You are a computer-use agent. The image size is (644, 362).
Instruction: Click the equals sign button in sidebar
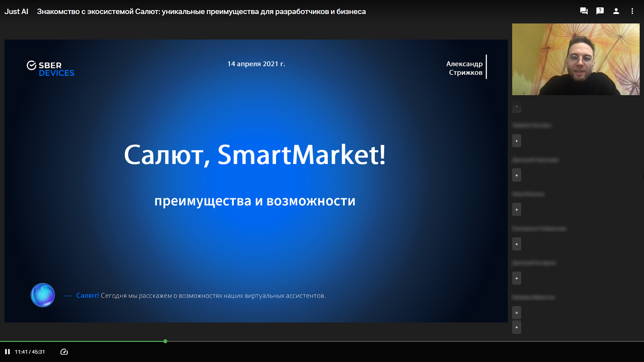pos(516,313)
